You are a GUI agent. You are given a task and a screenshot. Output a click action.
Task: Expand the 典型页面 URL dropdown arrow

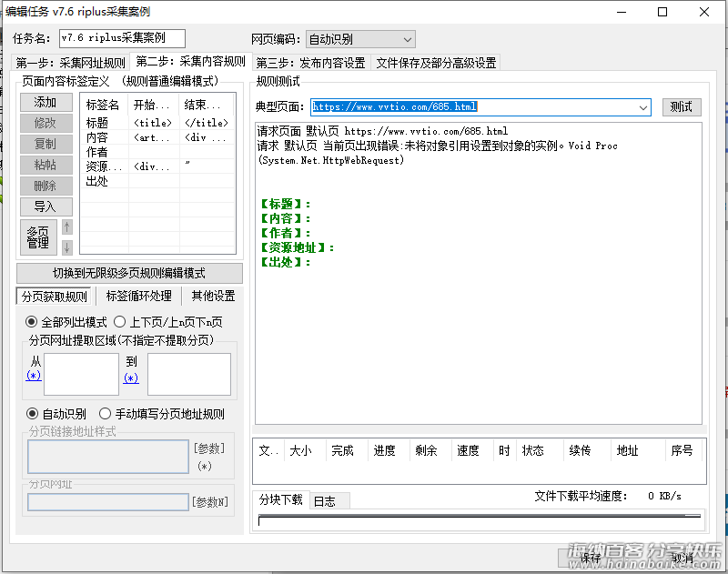tap(643, 107)
